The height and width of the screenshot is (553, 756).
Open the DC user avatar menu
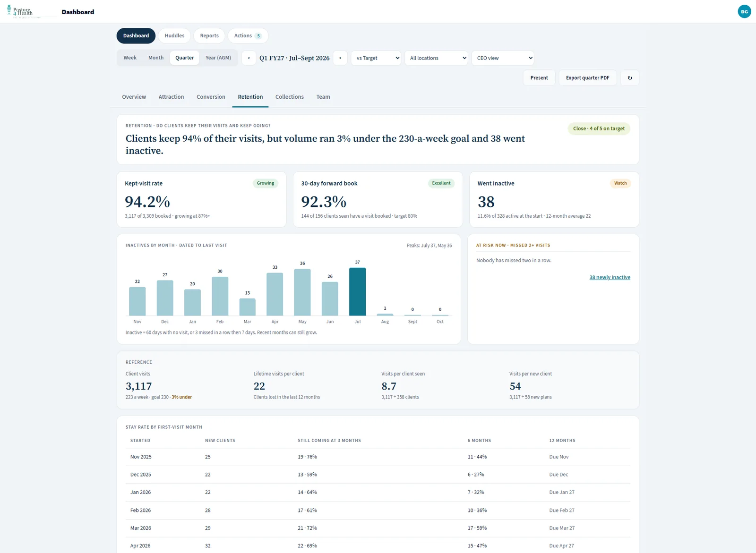click(744, 11)
